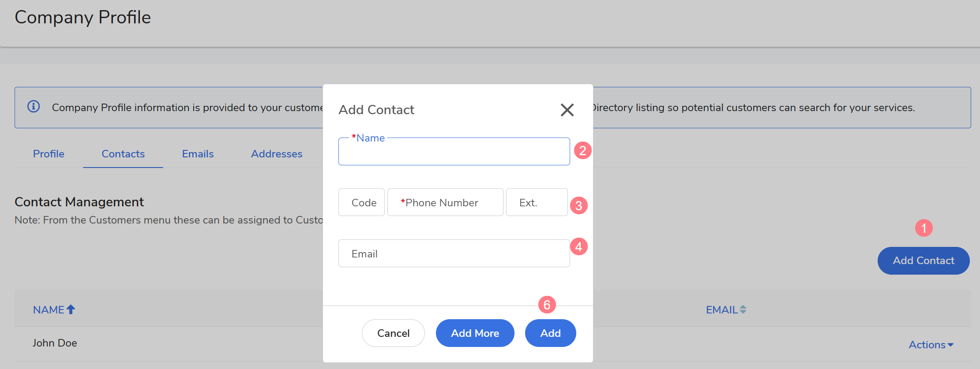
Task: Click the red step 6 marker badge
Action: [547, 305]
